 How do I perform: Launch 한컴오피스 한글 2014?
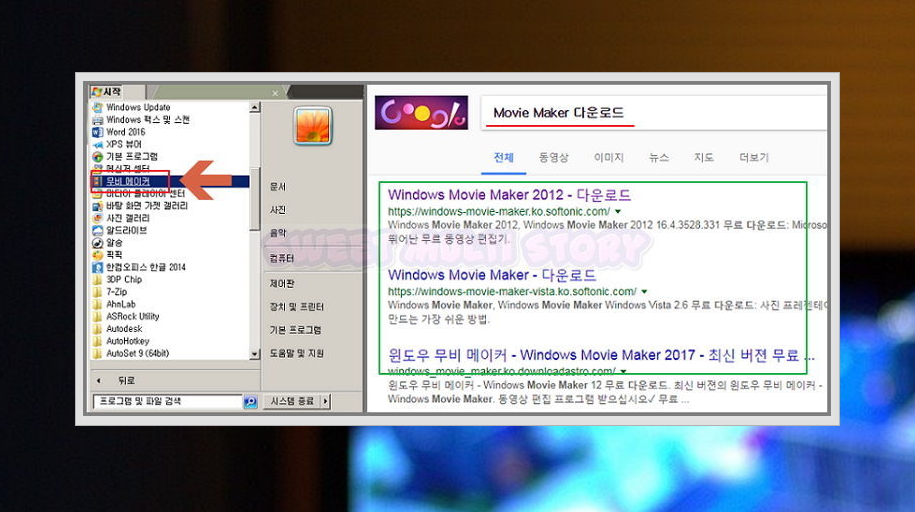(x=139, y=267)
